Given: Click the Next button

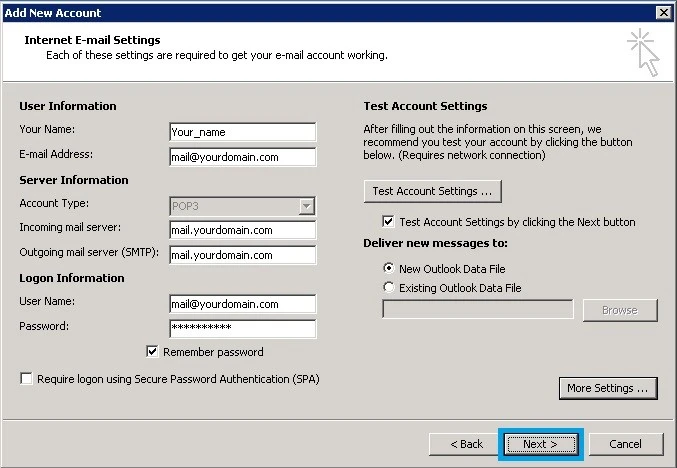Looking at the screenshot, I should click(x=541, y=444).
